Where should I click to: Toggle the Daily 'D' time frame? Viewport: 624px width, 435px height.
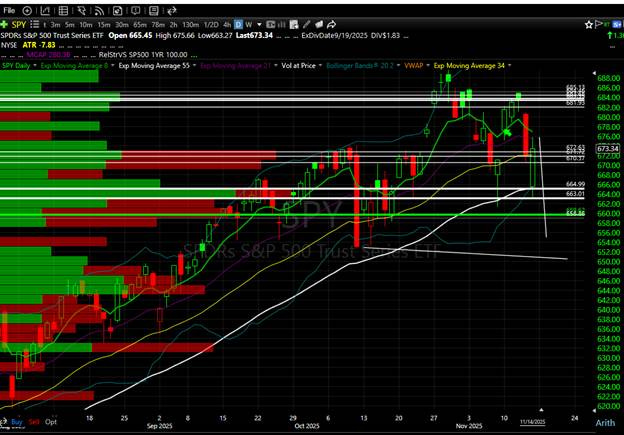[x=238, y=25]
